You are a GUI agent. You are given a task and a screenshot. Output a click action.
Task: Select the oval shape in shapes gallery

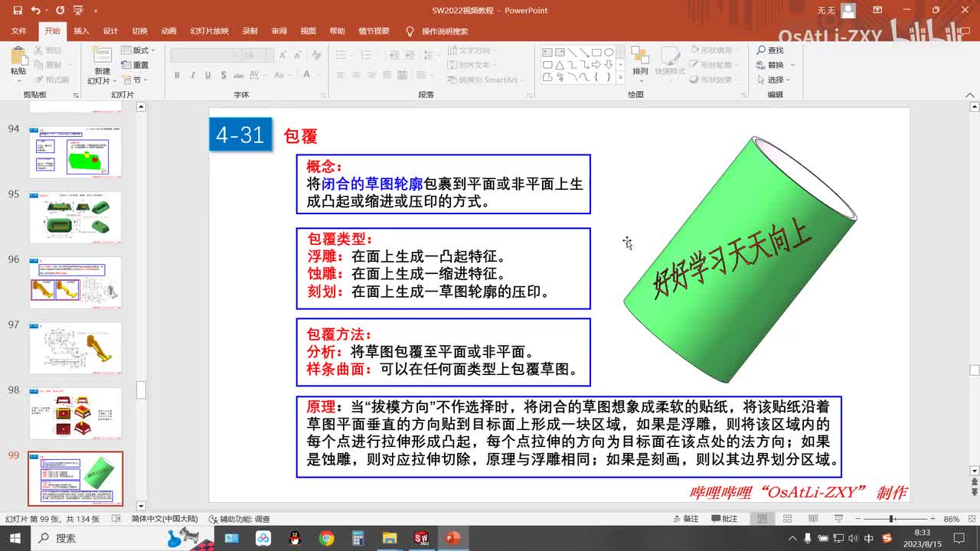pos(609,52)
